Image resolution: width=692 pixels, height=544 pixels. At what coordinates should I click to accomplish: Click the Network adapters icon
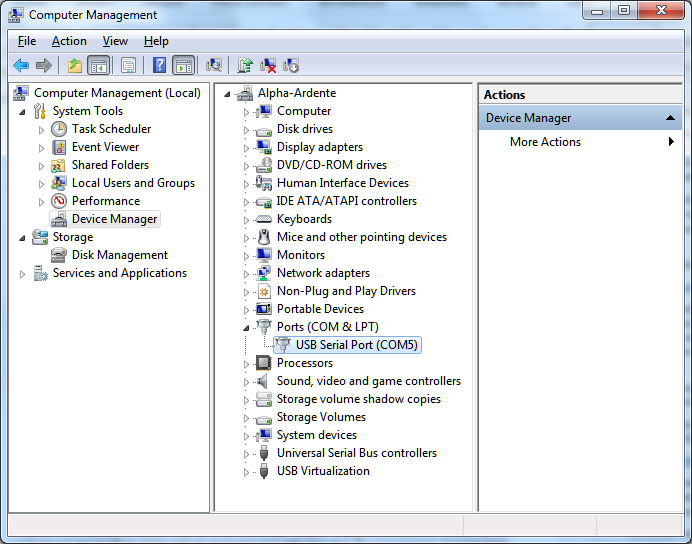pyautogui.click(x=264, y=273)
